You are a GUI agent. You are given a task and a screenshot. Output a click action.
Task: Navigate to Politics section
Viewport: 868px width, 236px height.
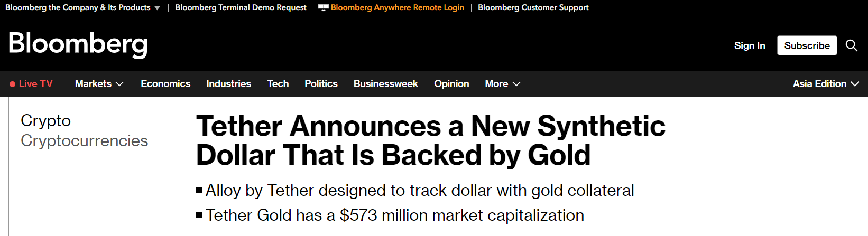coord(321,84)
